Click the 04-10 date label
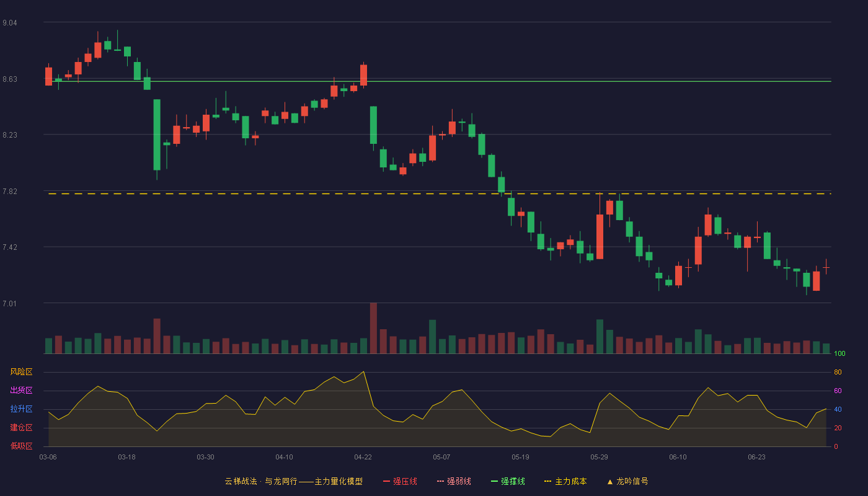Screen dimensions: 868x496 (284, 457)
